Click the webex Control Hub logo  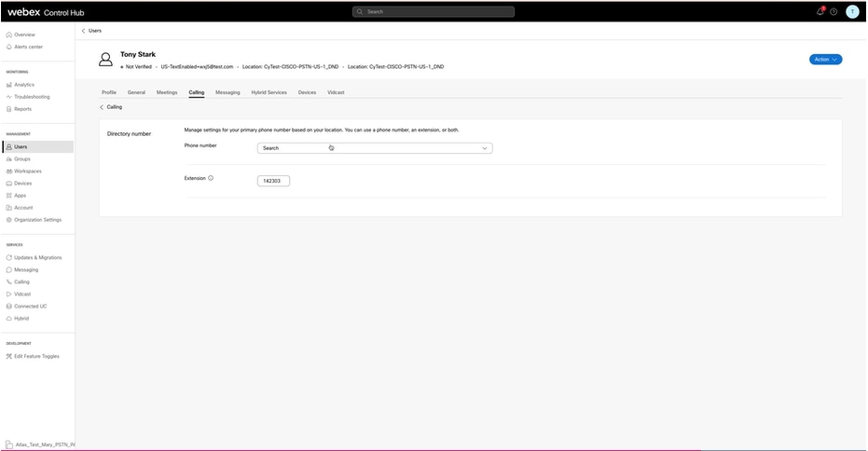pos(46,12)
